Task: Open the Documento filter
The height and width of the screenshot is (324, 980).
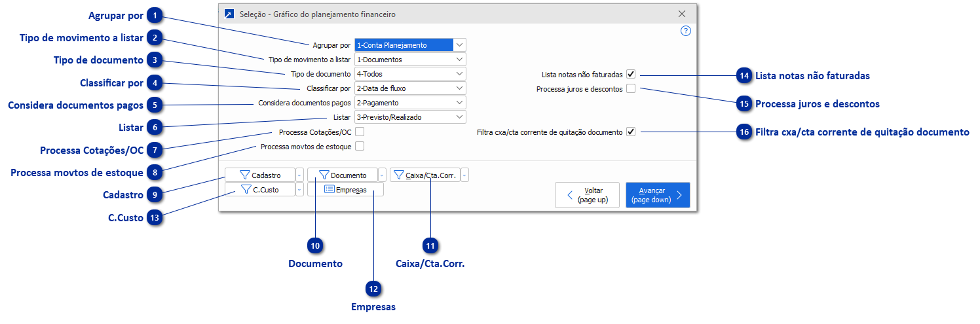Action: click(342, 175)
